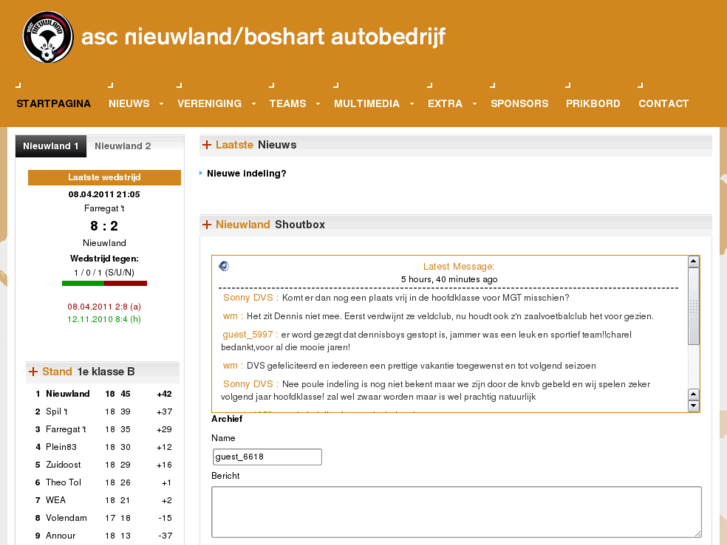Click the plus icon beside Stand 1e klasse B

tap(33, 372)
